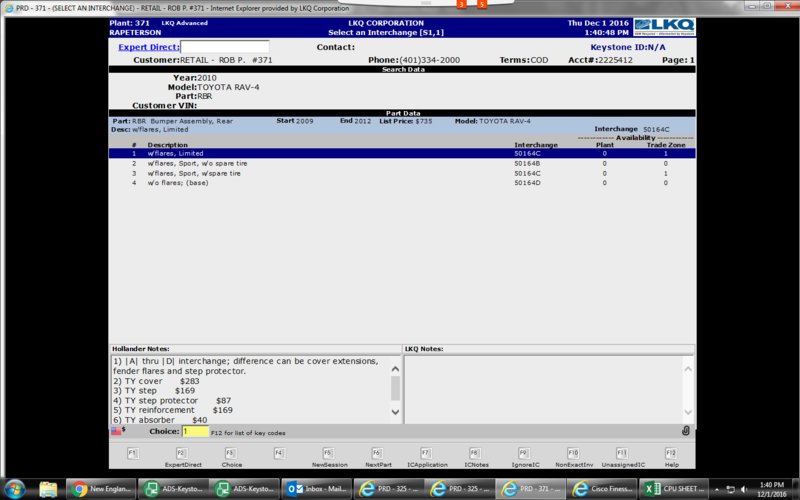Viewport: 800px width, 500px height.
Task: Click the F10 NonExactInv key icon
Action: point(573,453)
